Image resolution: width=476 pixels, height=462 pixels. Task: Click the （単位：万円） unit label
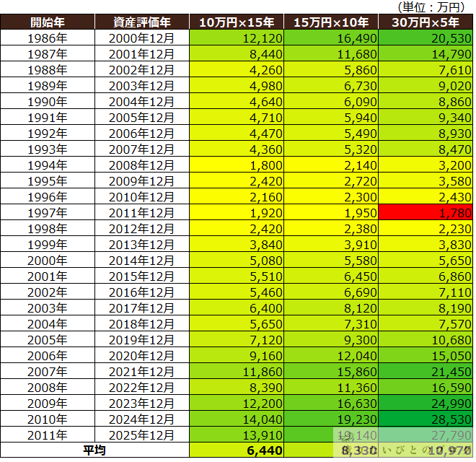coord(432,6)
